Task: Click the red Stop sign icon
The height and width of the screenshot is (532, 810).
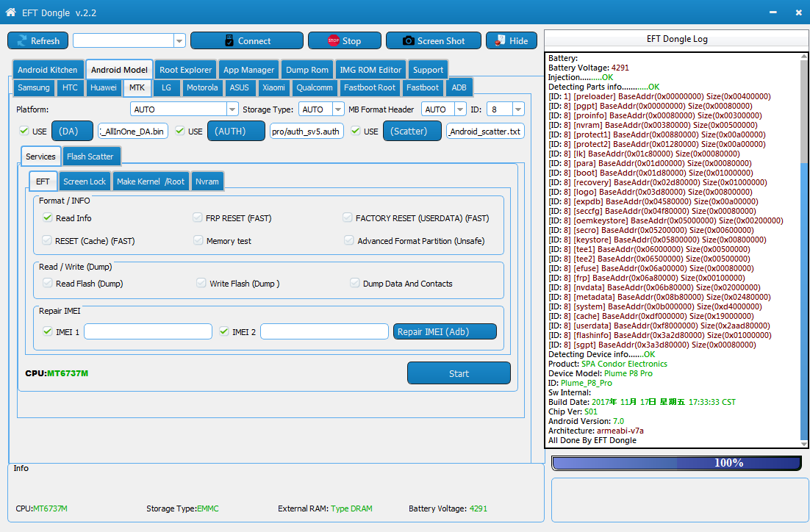Action: 334,41
